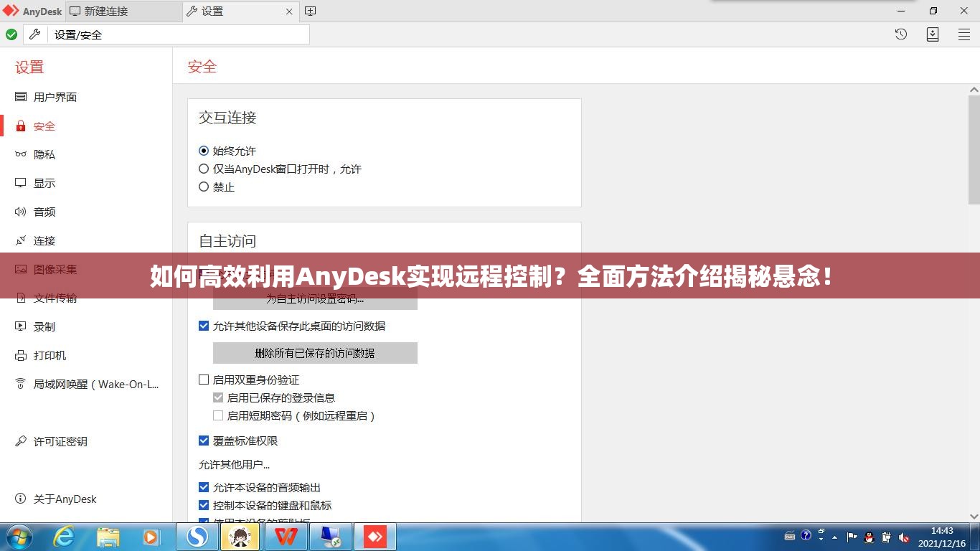Open the 连接 settings page
The image size is (980, 551).
pyautogui.click(x=44, y=240)
